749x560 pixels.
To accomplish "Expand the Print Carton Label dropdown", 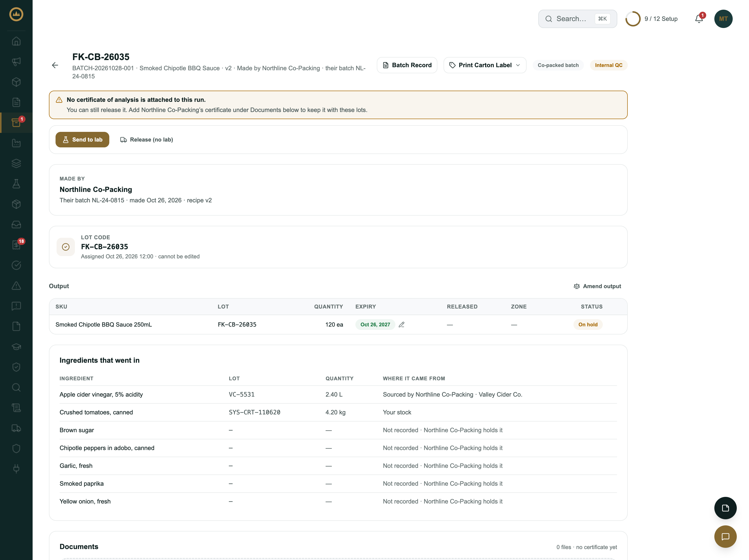I will coord(485,65).
